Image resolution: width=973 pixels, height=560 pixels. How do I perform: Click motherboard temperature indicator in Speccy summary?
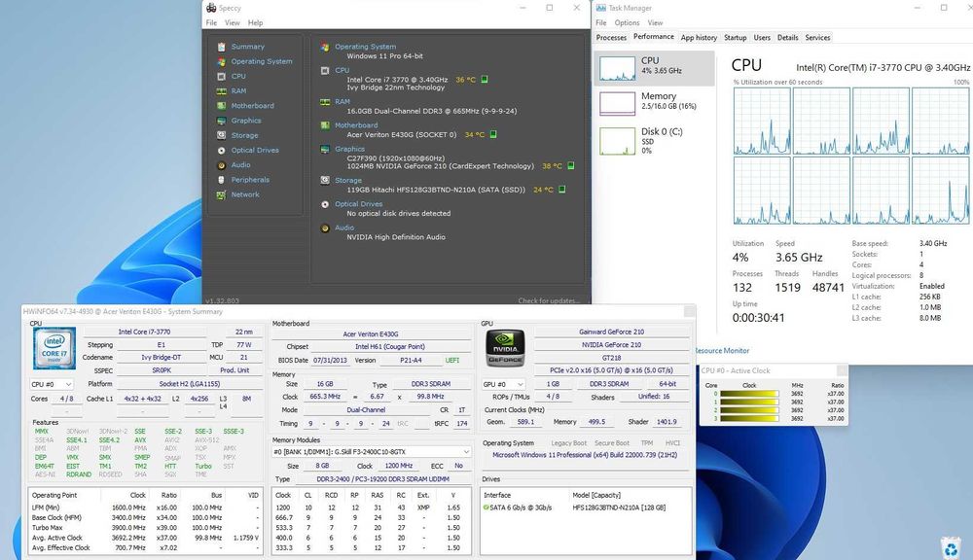[493, 134]
